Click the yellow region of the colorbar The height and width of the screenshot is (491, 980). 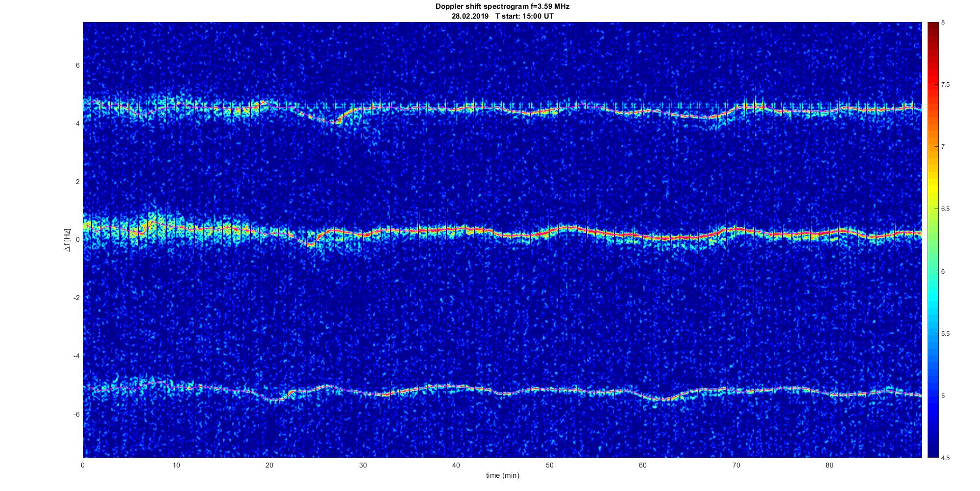click(933, 188)
